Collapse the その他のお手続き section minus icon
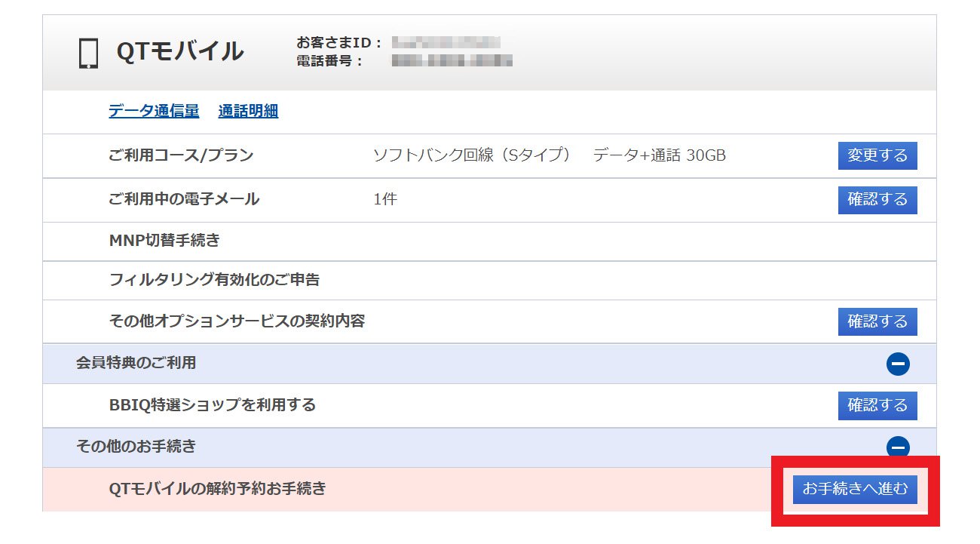 [898, 447]
